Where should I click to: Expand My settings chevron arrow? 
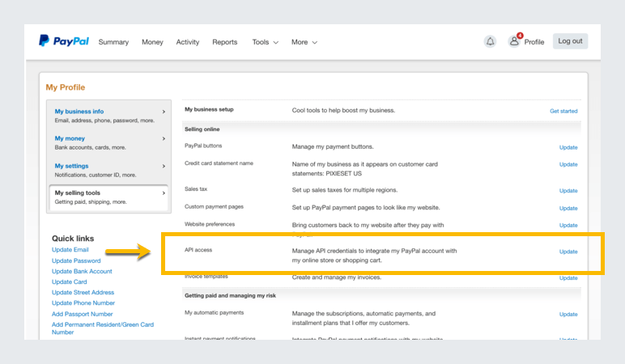pyautogui.click(x=164, y=166)
